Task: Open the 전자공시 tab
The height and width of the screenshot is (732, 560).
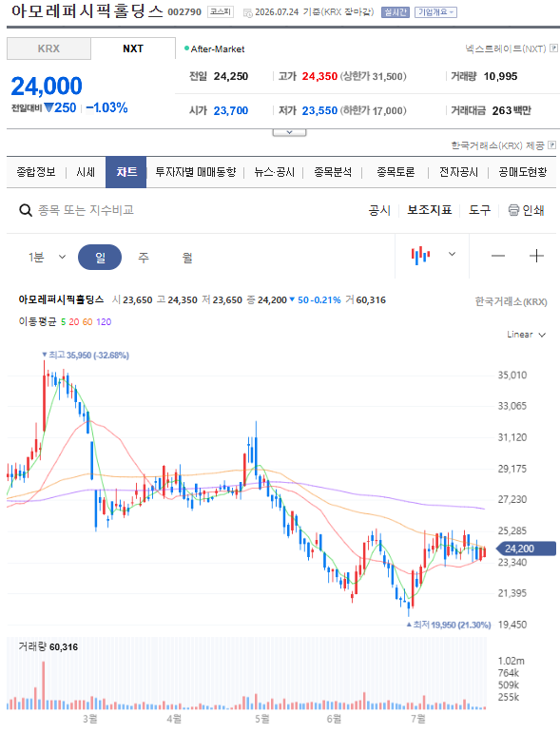Action: tap(458, 172)
